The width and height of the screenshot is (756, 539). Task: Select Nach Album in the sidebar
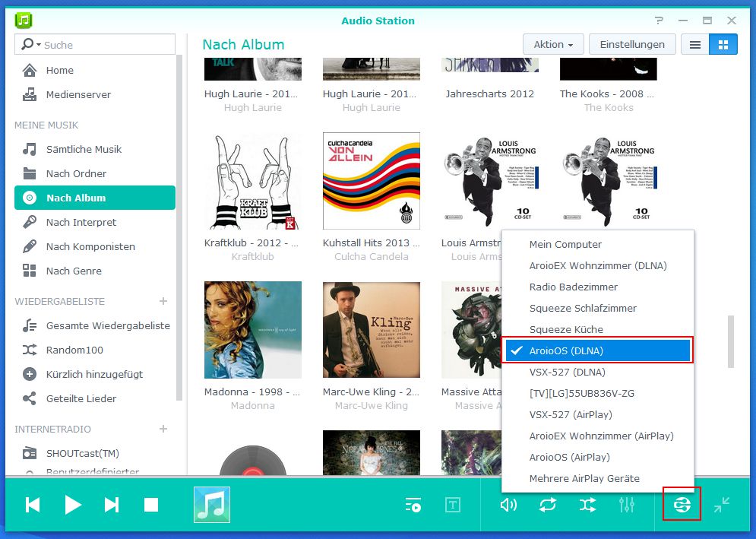click(95, 198)
